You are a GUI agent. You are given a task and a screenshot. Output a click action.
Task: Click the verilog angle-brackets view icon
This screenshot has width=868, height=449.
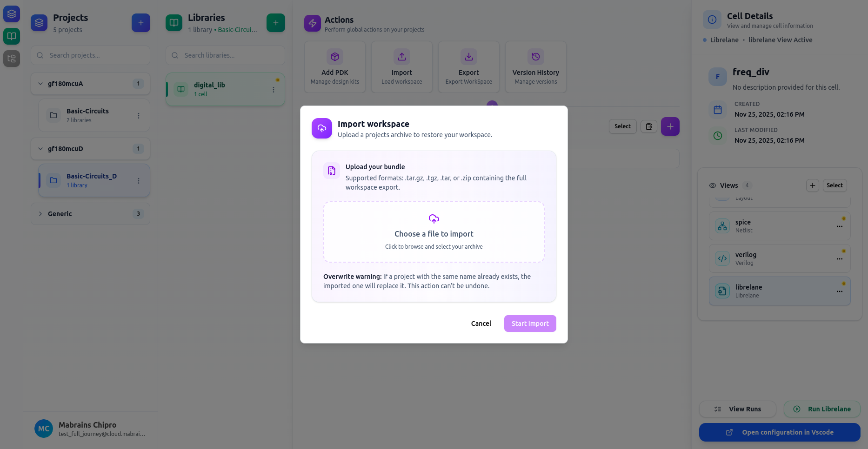pos(722,258)
